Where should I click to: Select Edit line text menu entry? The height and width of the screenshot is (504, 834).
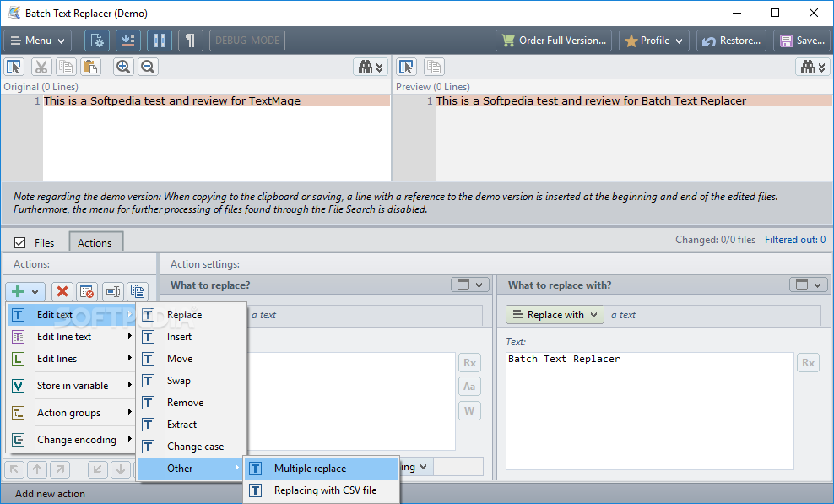(71, 336)
